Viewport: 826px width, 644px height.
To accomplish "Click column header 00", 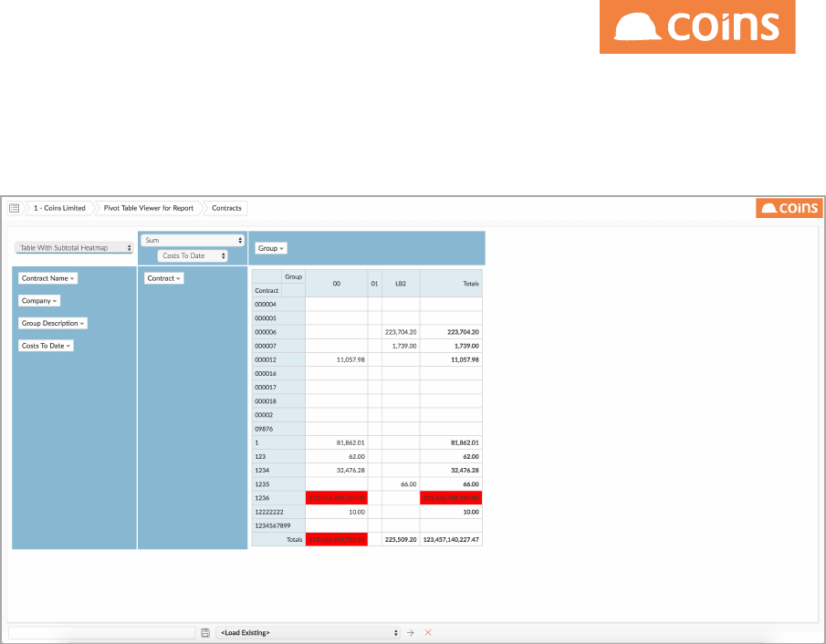I will click(x=337, y=284).
